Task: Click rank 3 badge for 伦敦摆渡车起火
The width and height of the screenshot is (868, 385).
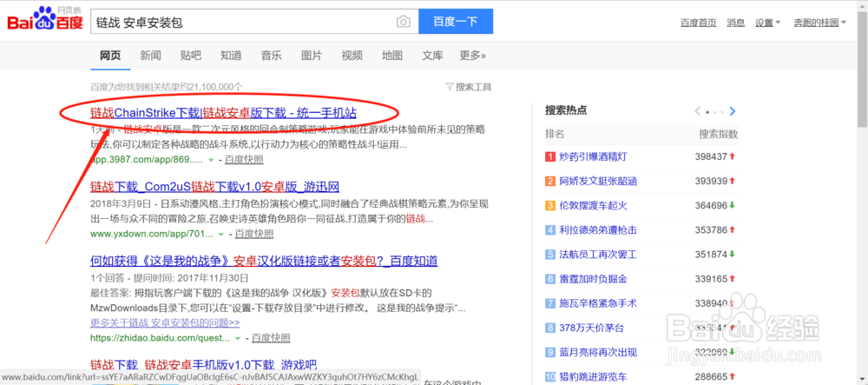Action: [x=550, y=205]
